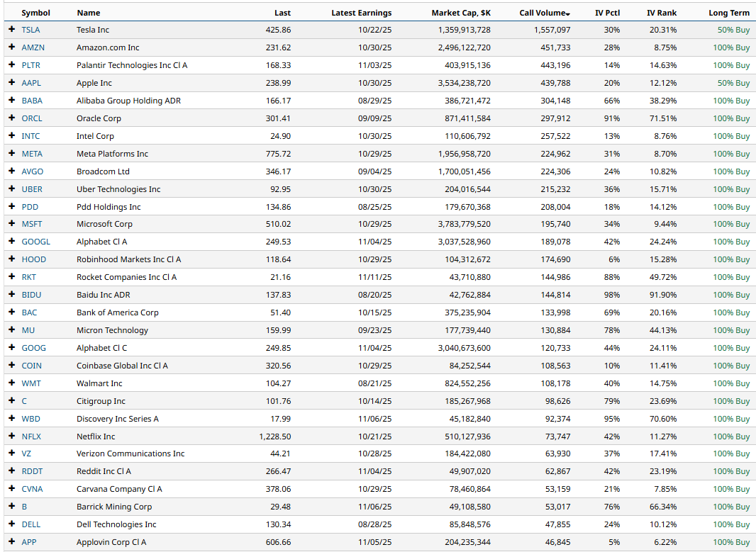Open the plus expander for VZ
Image resolution: width=756 pixels, height=552 pixels.
pyautogui.click(x=12, y=454)
